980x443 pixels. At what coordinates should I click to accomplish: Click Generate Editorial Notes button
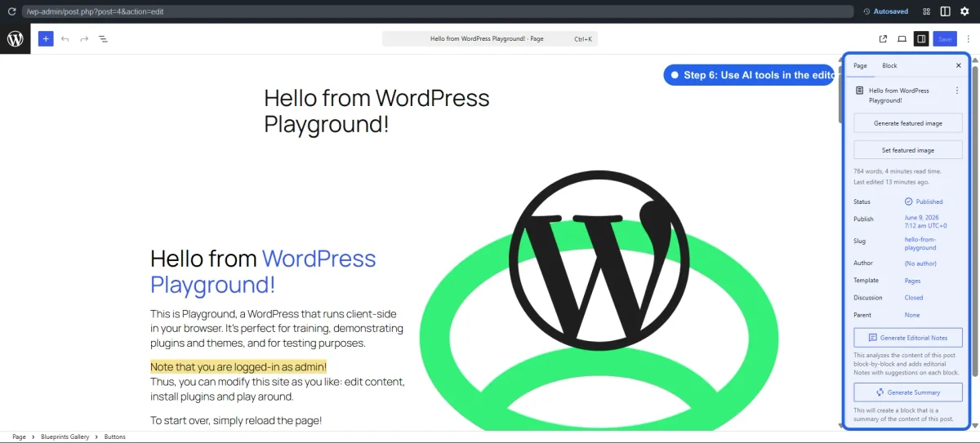[x=908, y=337]
